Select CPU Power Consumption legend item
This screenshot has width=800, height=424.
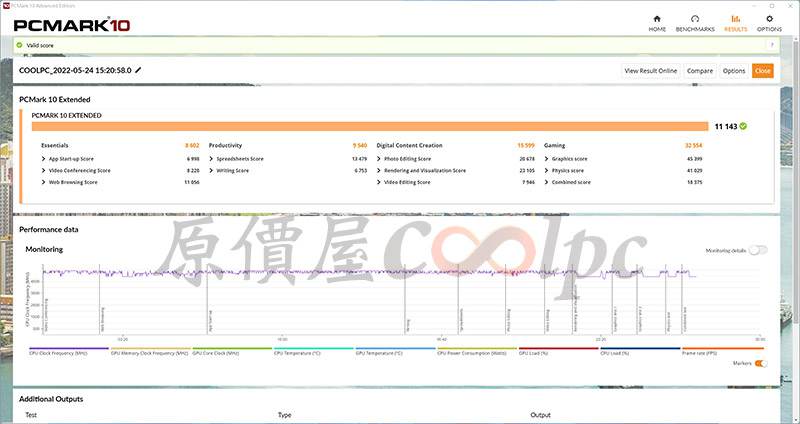[x=477, y=352]
